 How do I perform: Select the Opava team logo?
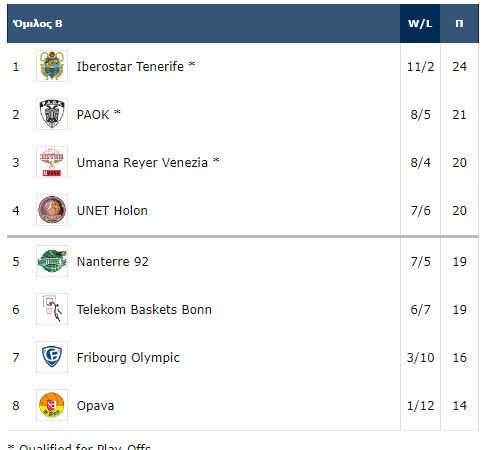coord(52,405)
